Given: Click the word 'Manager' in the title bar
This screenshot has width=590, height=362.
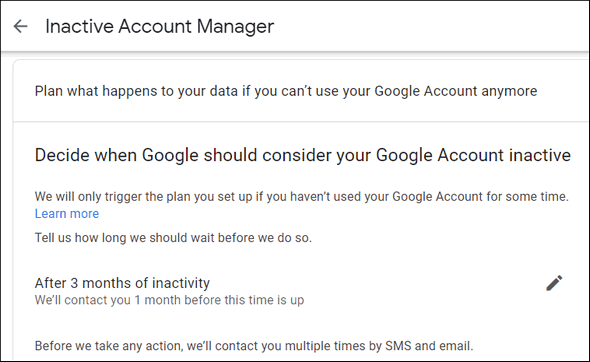Looking at the screenshot, I should point(236,26).
